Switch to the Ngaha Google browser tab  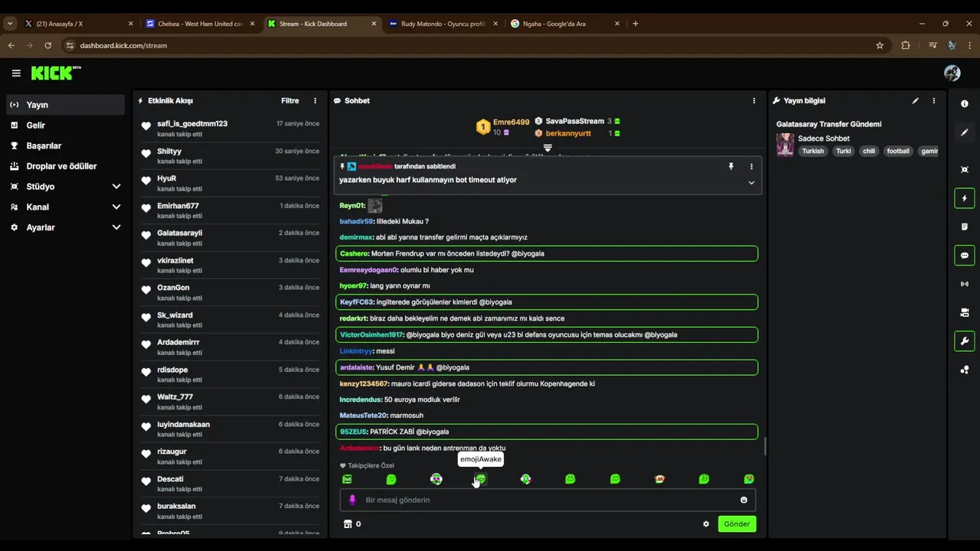coord(565,24)
